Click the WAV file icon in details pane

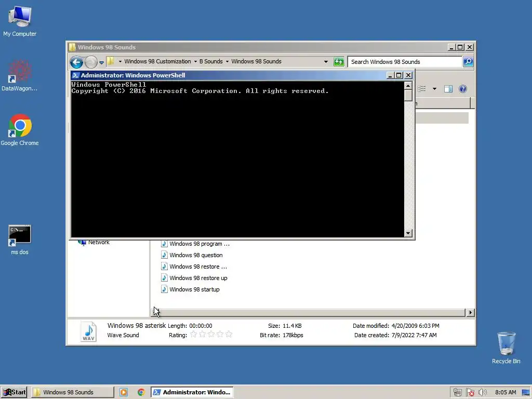88,331
